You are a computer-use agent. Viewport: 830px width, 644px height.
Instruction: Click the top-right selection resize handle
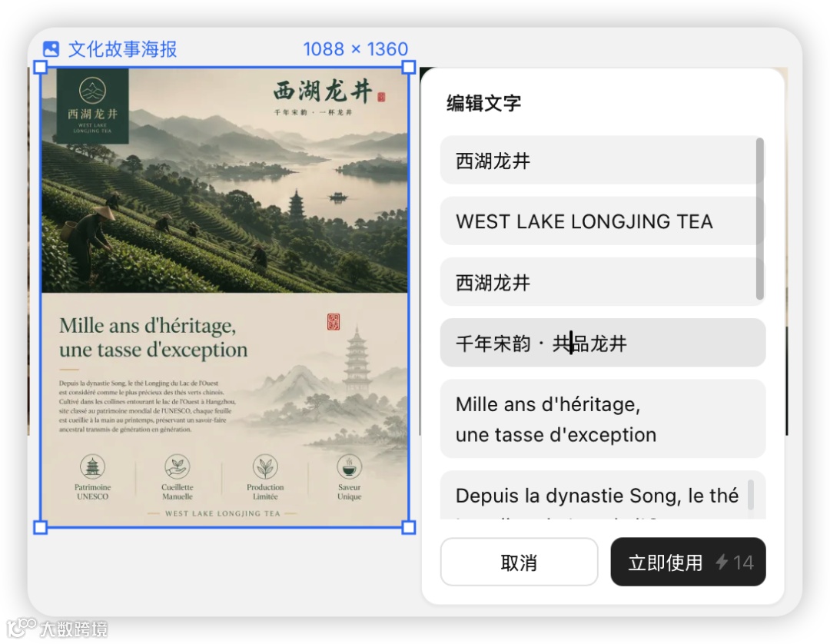(409, 67)
